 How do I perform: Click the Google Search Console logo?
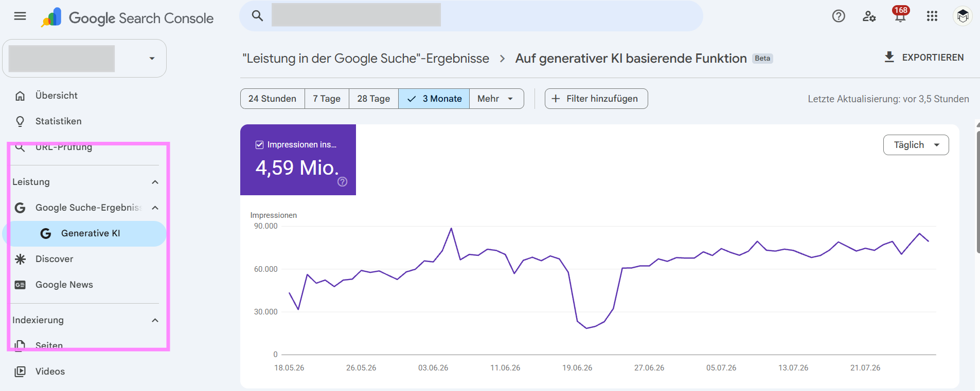[127, 18]
